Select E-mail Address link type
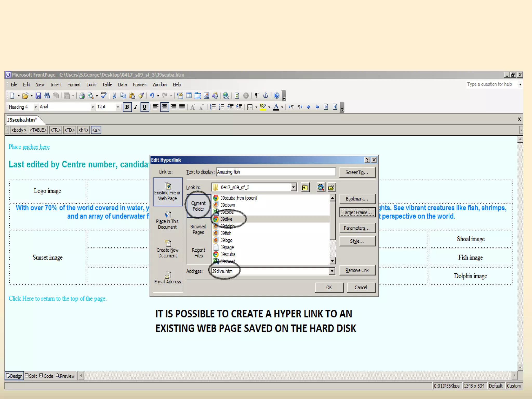The width and height of the screenshot is (532, 399). [168, 278]
